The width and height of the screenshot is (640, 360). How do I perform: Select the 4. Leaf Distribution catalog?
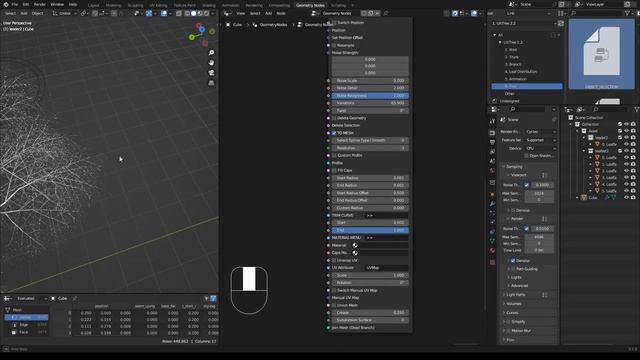[x=521, y=72]
